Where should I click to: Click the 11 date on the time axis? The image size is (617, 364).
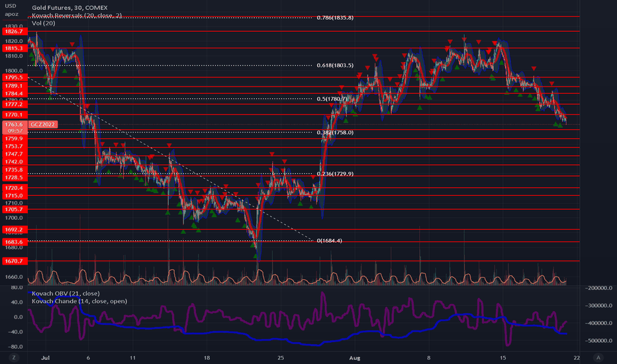(x=132, y=358)
